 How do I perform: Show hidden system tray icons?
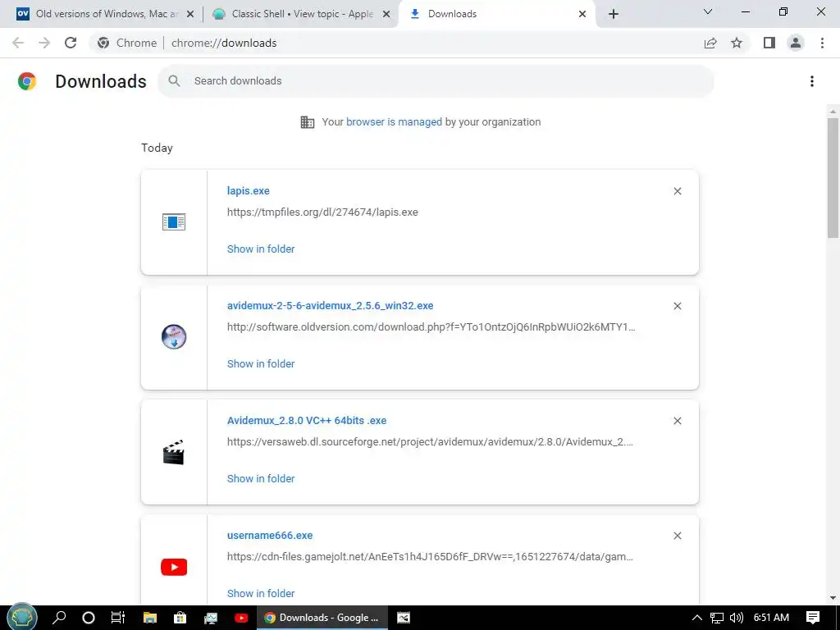click(x=696, y=618)
